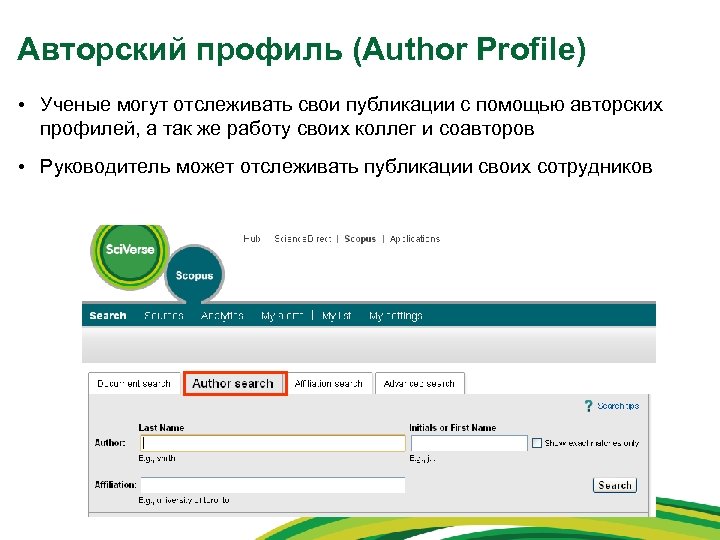Click the 'Last Name' label
The image size is (720, 540).
[161, 428]
